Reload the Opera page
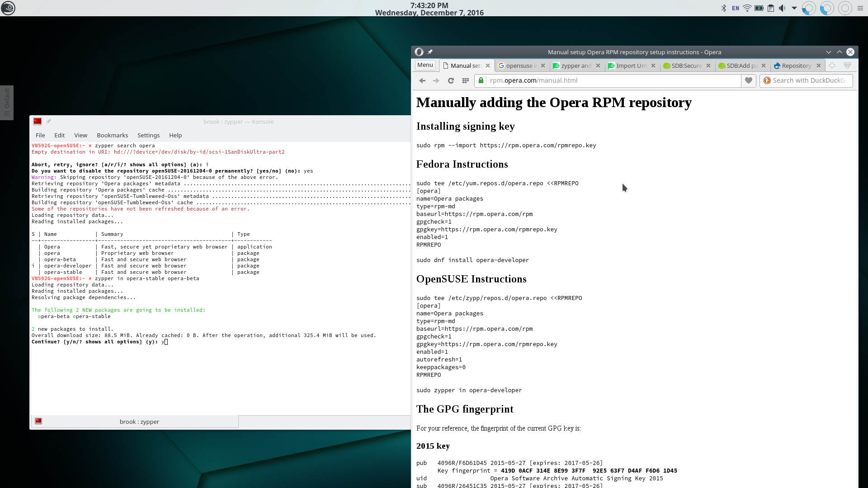 tap(451, 80)
